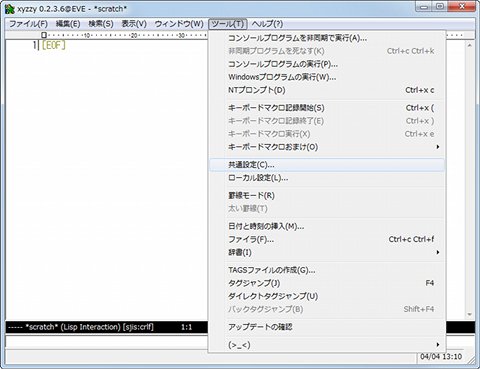This screenshot has height=369, width=480.
Task: Select コンソールプログラムを非同期で実行(A)...
Action: 327,38
